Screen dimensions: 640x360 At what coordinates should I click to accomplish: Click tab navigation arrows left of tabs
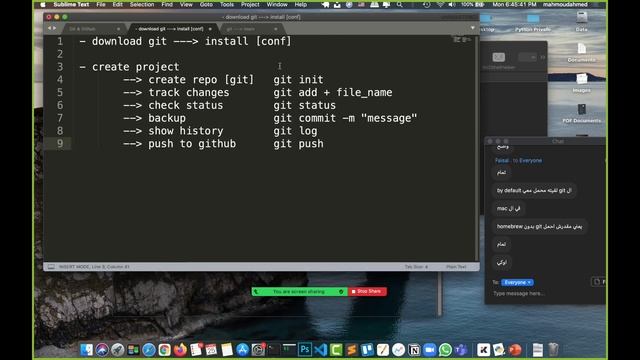tap(52, 28)
